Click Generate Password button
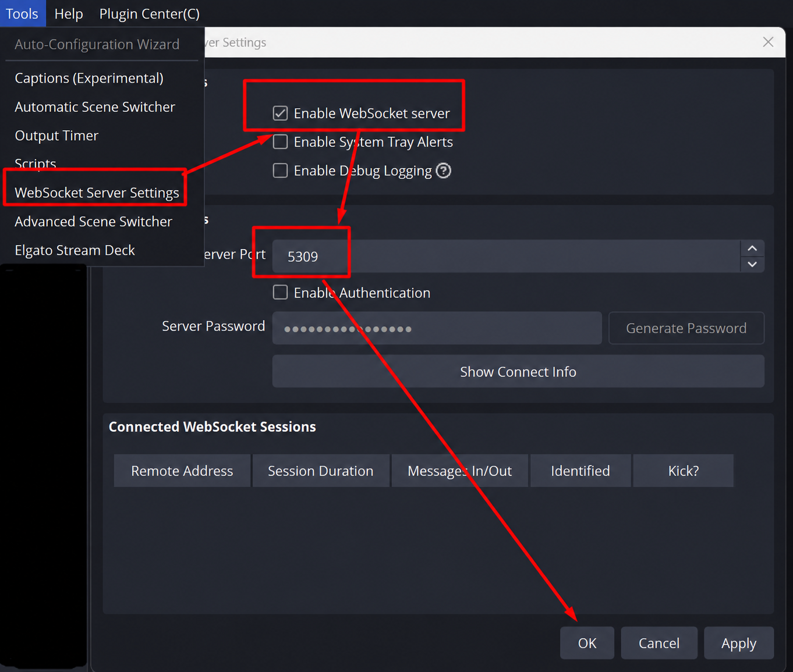The width and height of the screenshot is (793, 672). coord(686,328)
